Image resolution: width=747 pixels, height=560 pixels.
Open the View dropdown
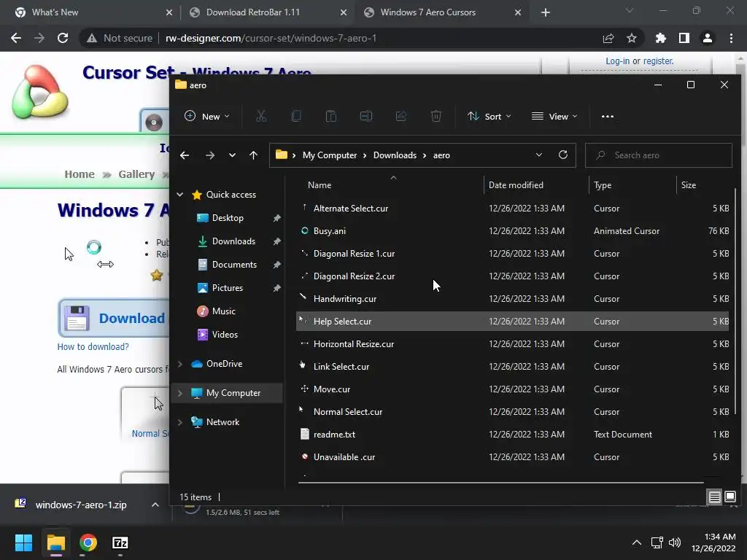click(x=554, y=116)
